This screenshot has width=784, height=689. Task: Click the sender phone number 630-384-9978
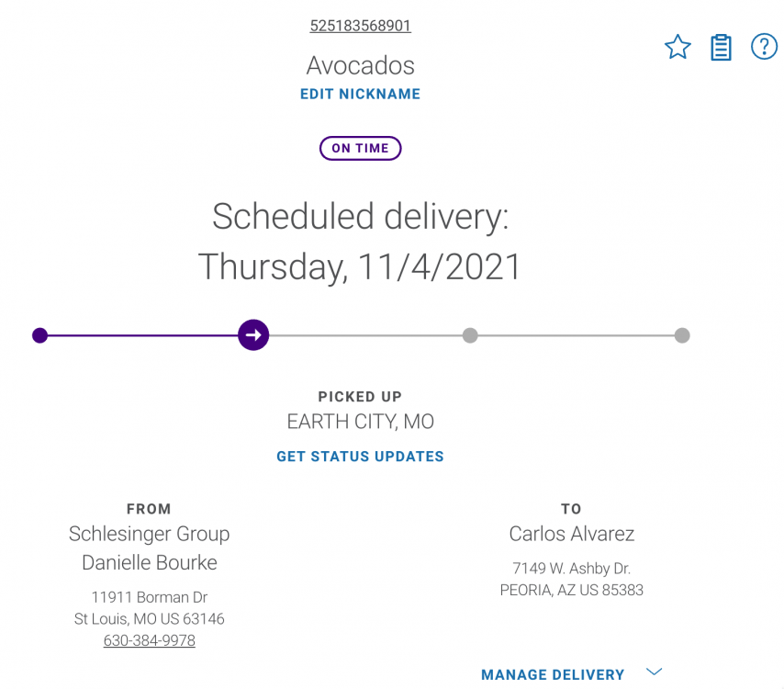click(149, 640)
